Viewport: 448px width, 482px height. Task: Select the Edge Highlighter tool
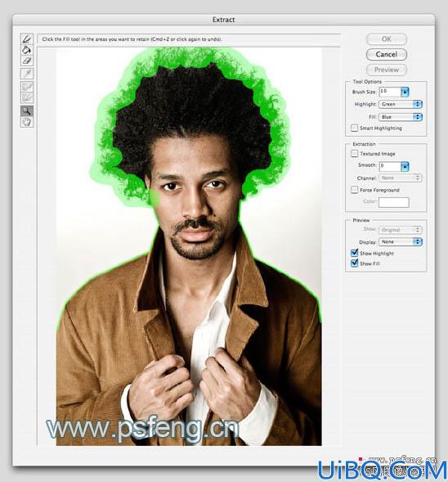pos(27,39)
